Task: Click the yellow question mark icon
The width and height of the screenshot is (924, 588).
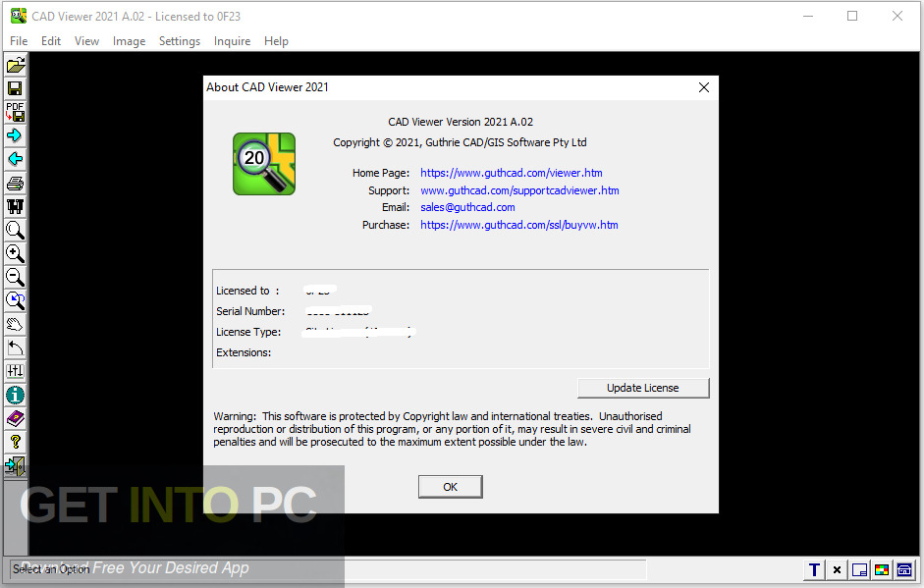Action: click(16, 442)
